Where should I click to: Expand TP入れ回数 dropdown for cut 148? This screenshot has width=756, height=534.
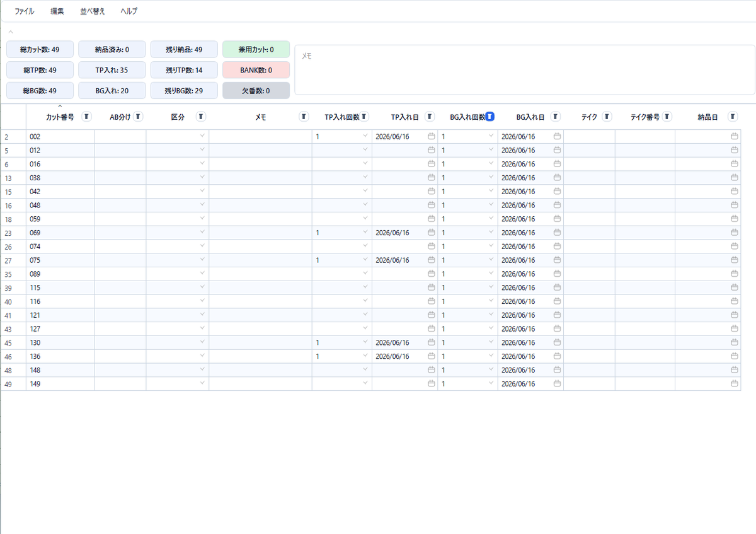pyautogui.click(x=365, y=369)
